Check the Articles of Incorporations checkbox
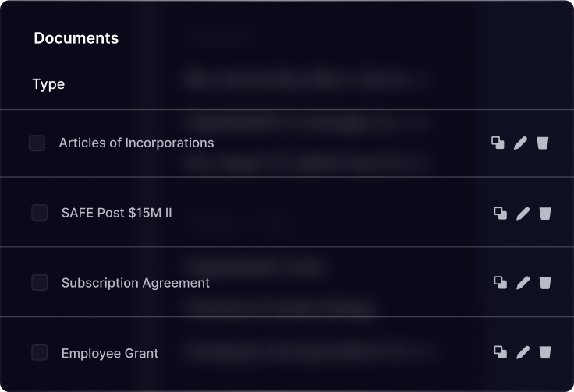 coord(37,143)
